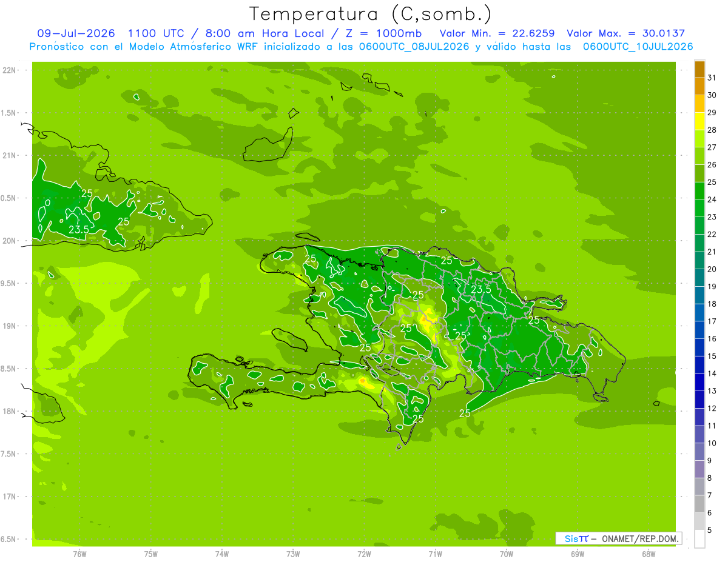Click the '20' colorbar scale label
The image size is (728, 562).
click(712, 269)
